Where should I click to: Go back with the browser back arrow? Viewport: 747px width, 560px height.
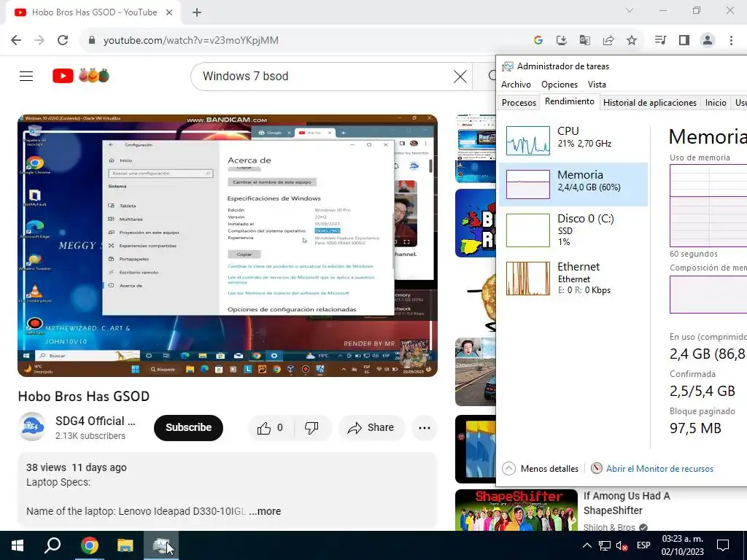tap(16, 40)
